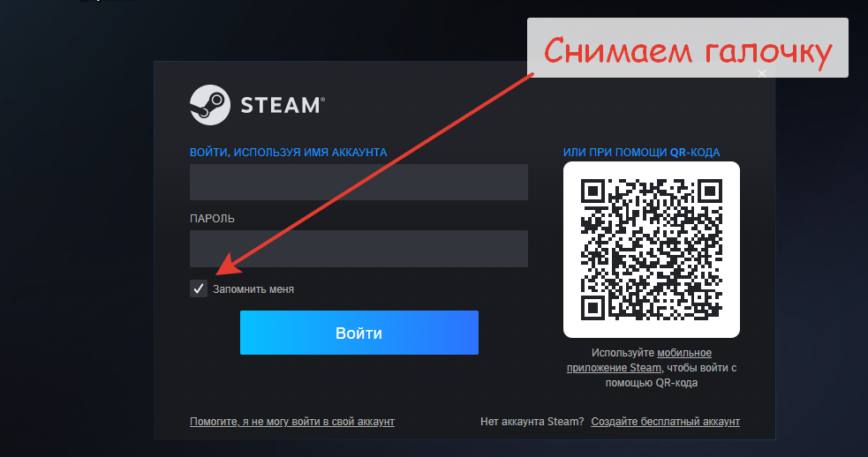
Task: Click ВОЙТИ, ИСПОЛЬЗУЯ ИМЯ АККАУНТА heading
Action: [289, 152]
